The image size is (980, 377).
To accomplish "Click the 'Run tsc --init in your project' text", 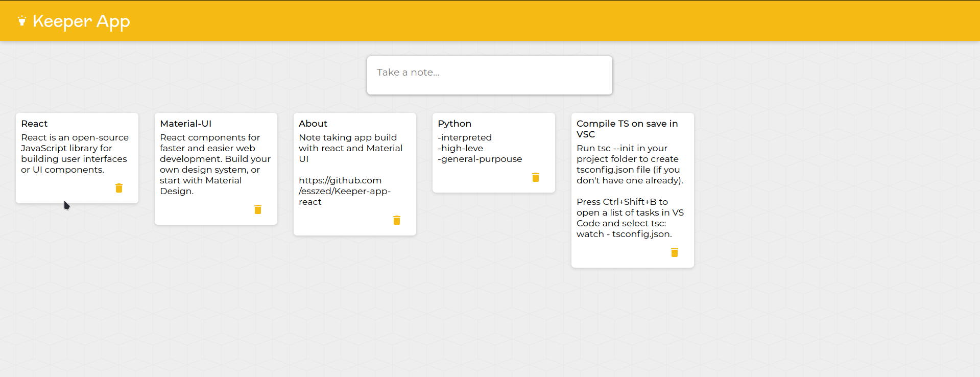I will (630, 164).
